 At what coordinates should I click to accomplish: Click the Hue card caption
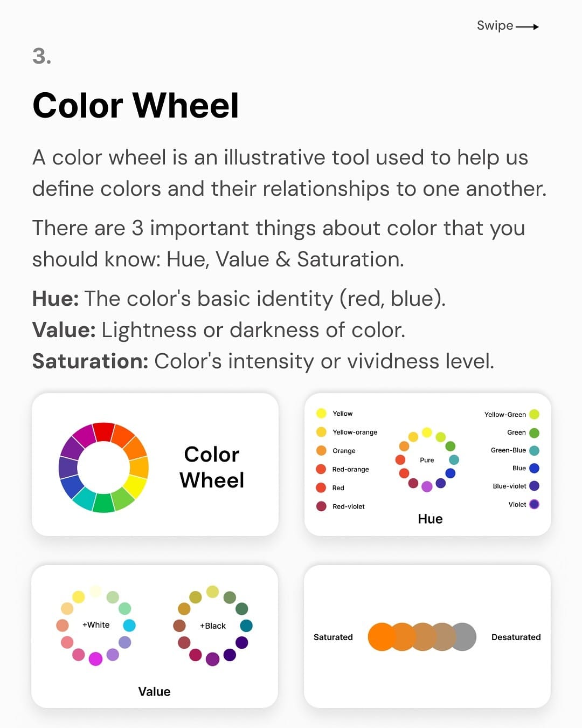tap(430, 519)
